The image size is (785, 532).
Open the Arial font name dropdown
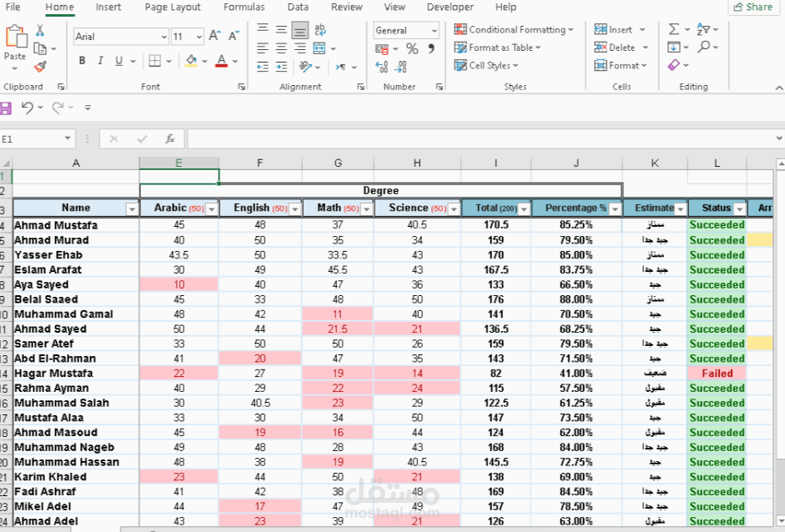tap(164, 37)
